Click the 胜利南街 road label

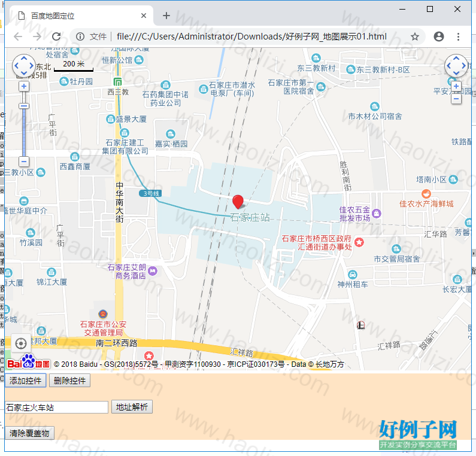(345, 176)
